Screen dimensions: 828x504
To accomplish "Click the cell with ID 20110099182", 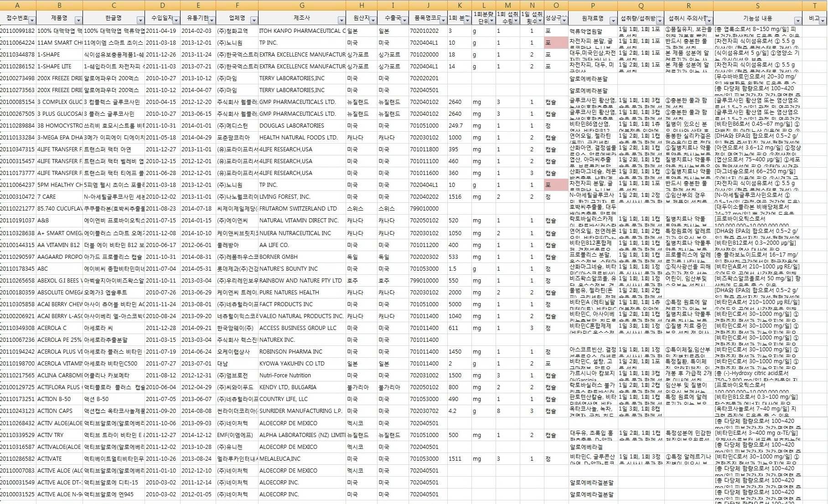I will (x=18, y=31).
